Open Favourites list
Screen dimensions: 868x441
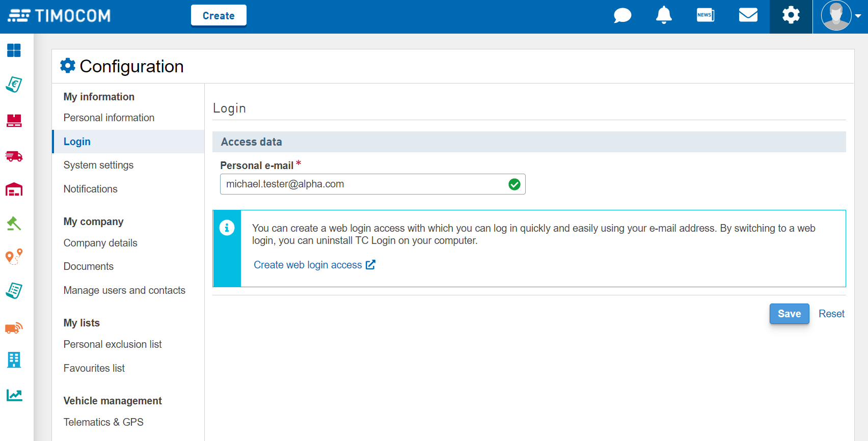[x=94, y=368]
